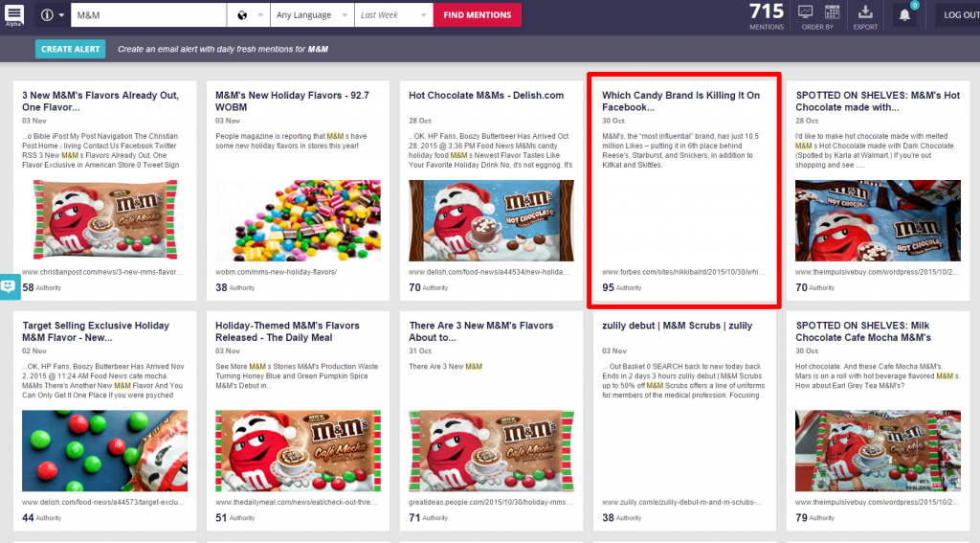Click the colorful candy pile image in WOBM card
The height and width of the screenshot is (543, 980).
point(298,220)
